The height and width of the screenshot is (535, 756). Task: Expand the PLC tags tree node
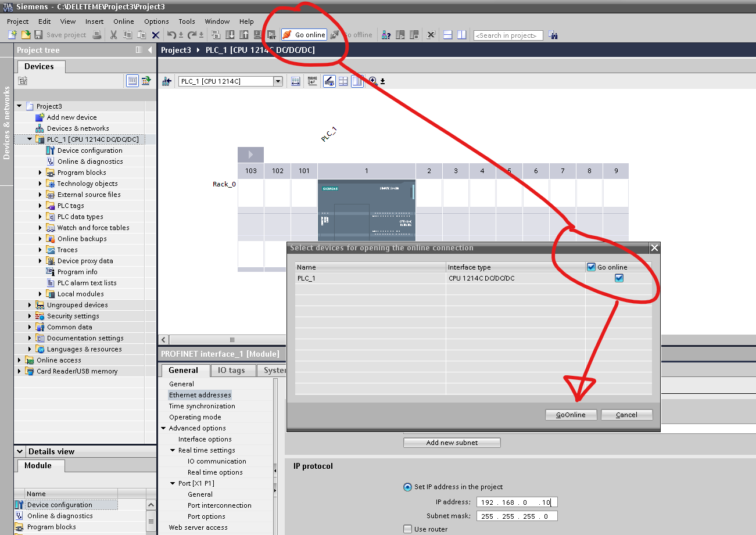tap(41, 206)
